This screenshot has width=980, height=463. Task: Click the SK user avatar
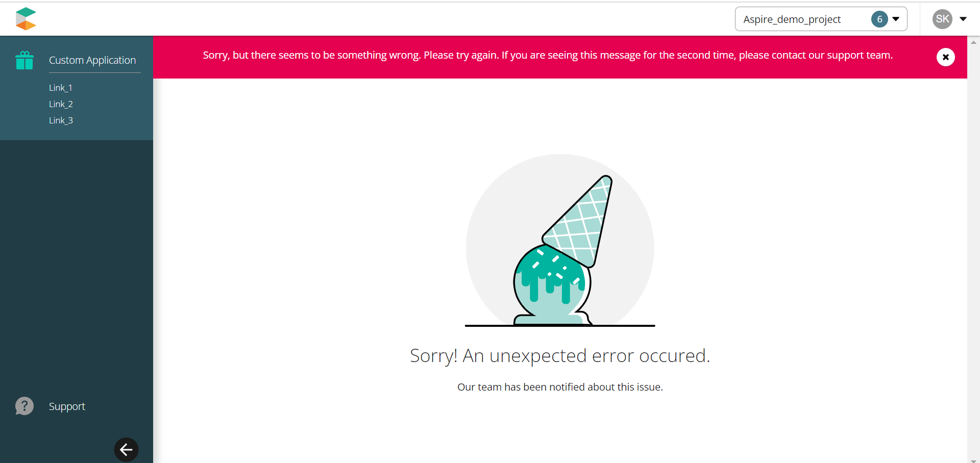942,19
